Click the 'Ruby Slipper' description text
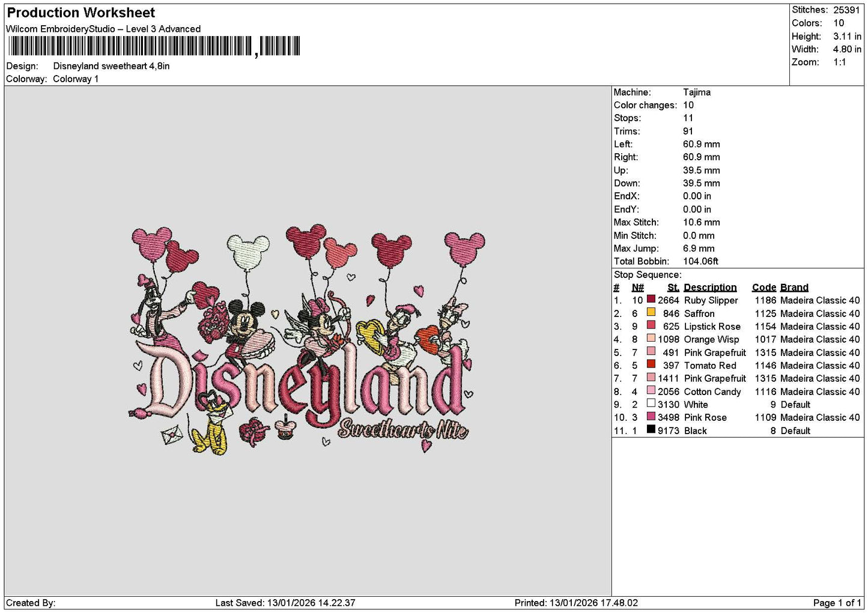The image size is (868, 613). [x=711, y=300]
